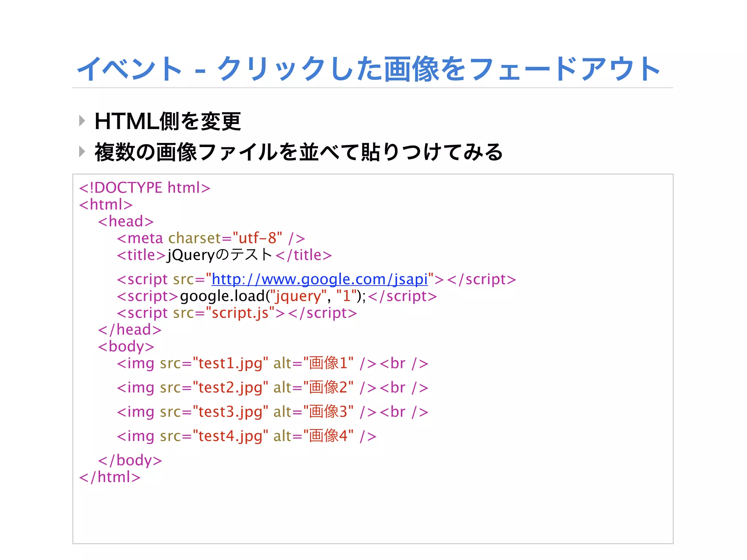This screenshot has width=747, height=560.
Task: Click the img line with test2.jpg
Action: pos(272,388)
